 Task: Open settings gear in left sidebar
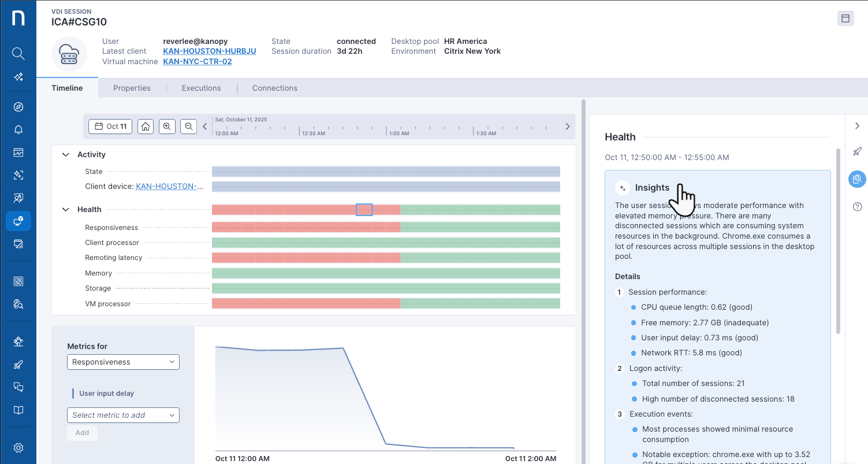click(18, 448)
